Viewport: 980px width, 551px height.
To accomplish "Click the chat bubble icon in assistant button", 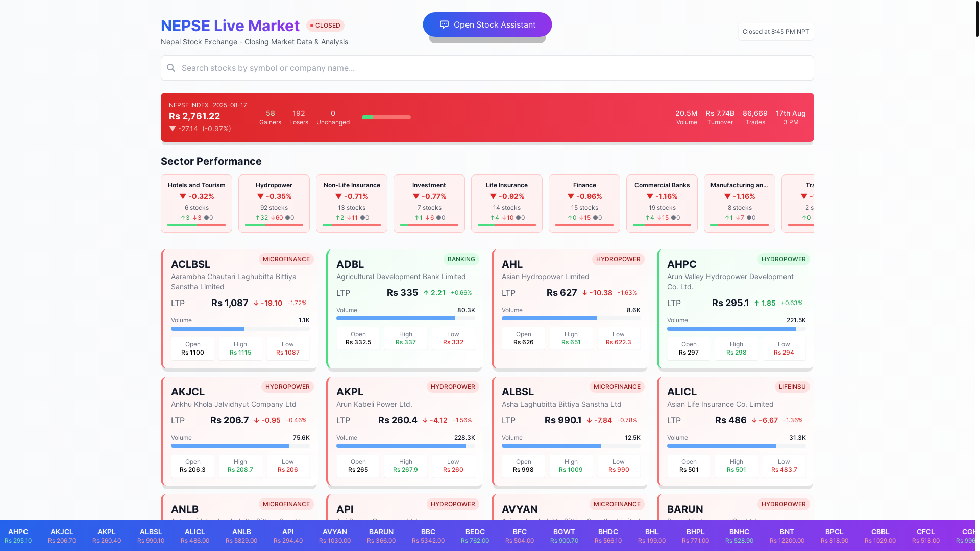I will (444, 24).
